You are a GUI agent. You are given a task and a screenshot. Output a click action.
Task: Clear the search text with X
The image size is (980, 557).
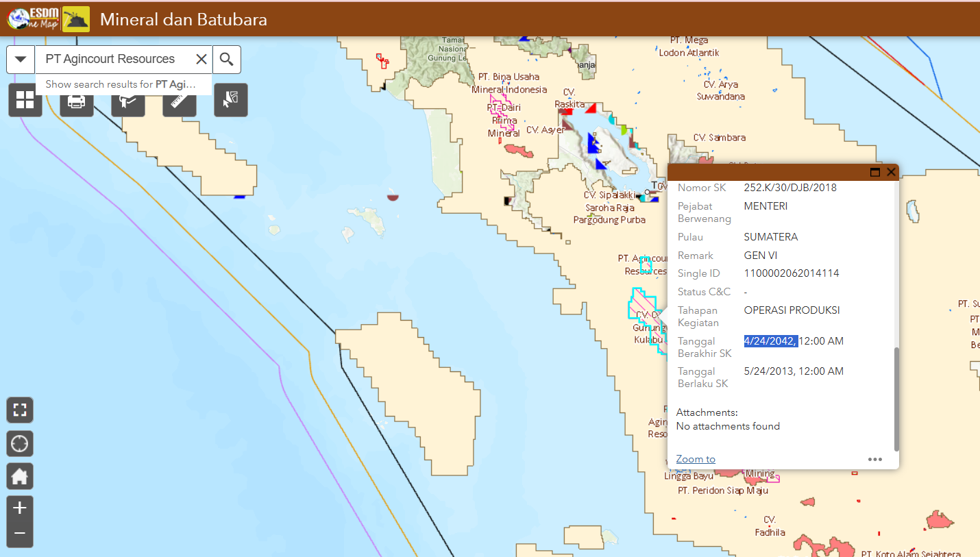(201, 60)
